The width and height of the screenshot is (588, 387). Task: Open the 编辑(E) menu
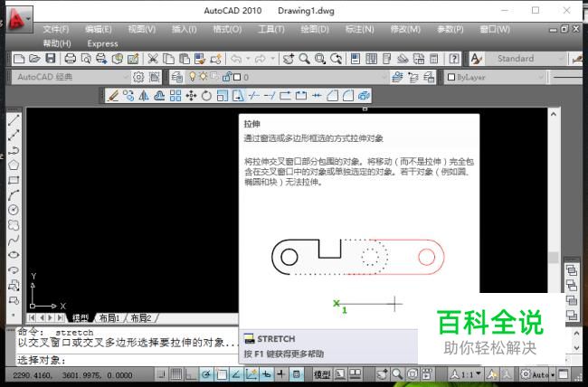coord(99,29)
